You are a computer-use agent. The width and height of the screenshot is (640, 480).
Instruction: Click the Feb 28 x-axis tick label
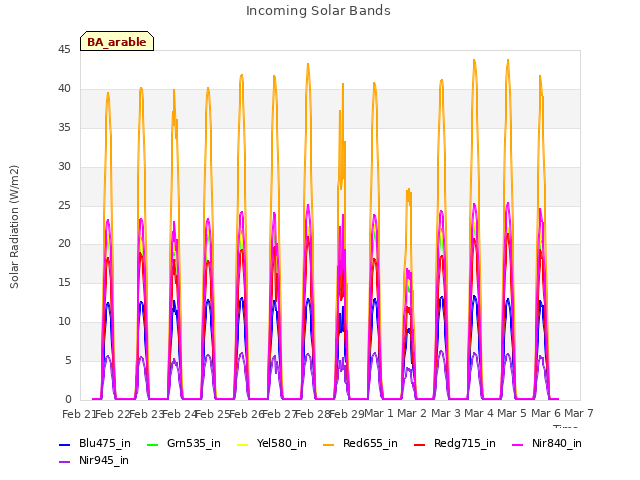(313, 414)
